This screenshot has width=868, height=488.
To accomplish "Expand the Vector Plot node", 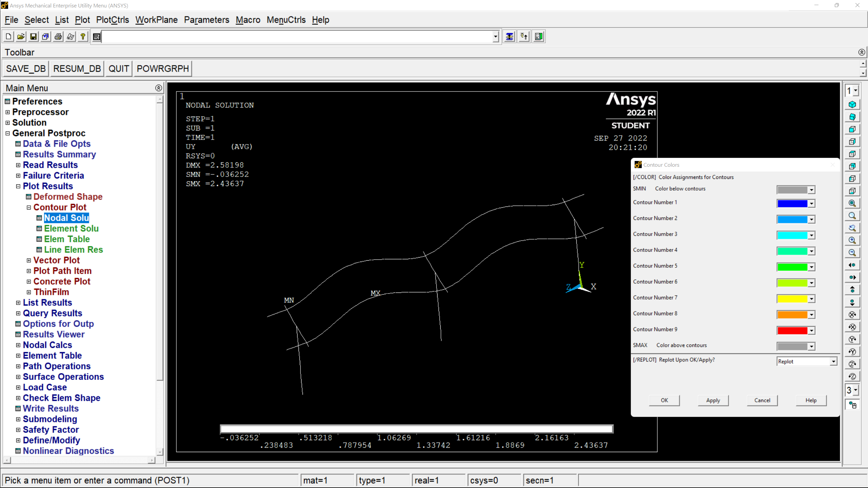I will click(x=29, y=261).
